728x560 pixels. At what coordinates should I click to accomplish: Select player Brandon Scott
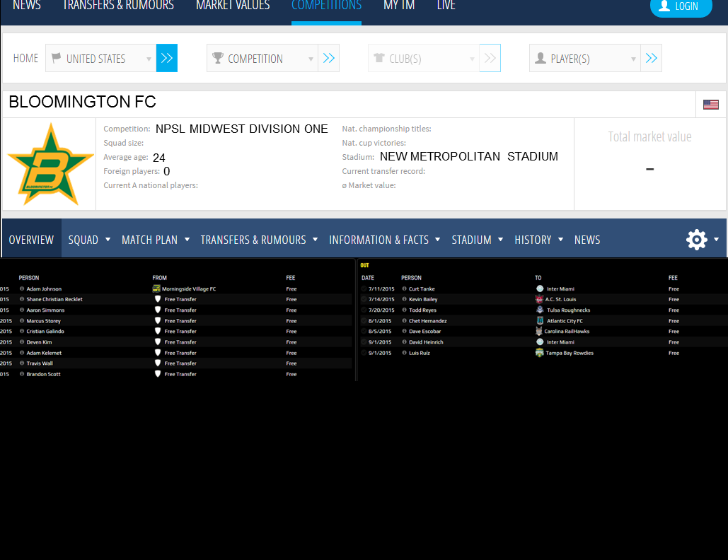pyautogui.click(x=44, y=375)
